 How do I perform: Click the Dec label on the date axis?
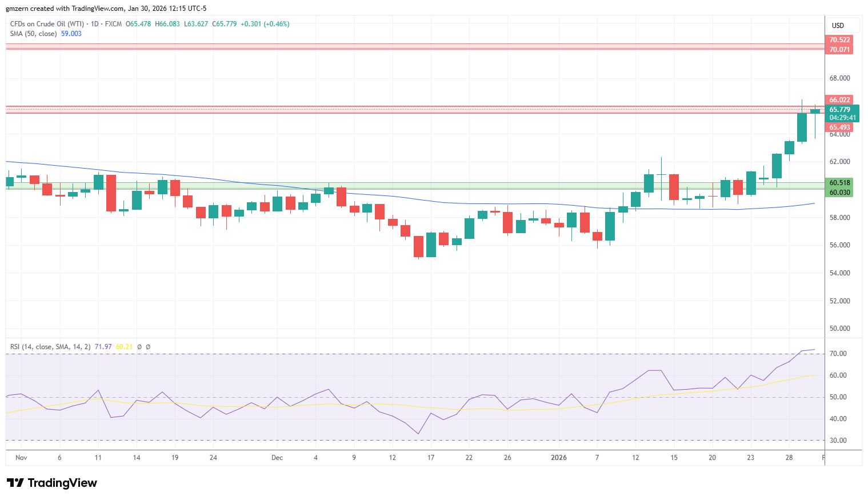point(277,458)
